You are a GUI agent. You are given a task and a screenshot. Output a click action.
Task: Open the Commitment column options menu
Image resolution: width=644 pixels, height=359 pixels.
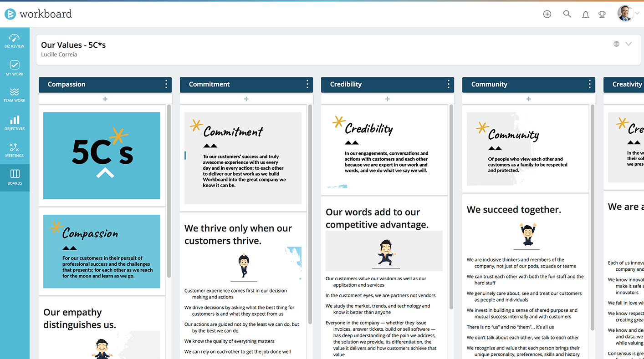click(307, 84)
